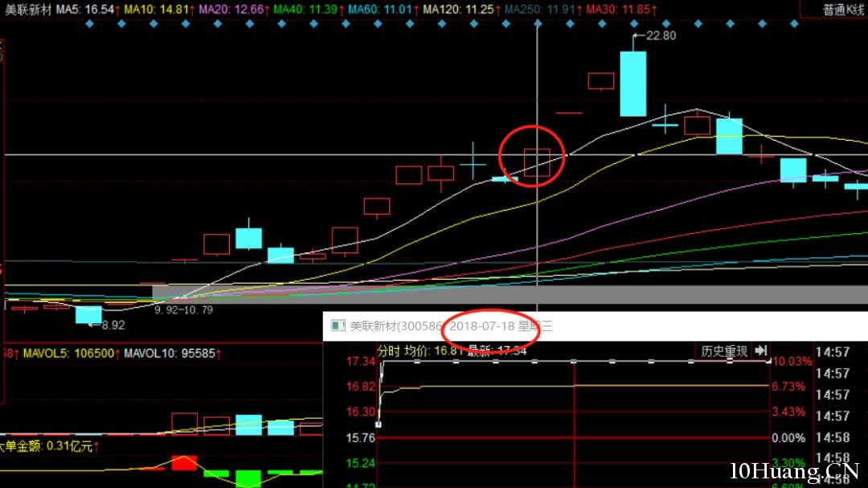Image resolution: width=868 pixels, height=488 pixels.
Task: Click the 美联新材 stock name at top left
Action: 27,10
